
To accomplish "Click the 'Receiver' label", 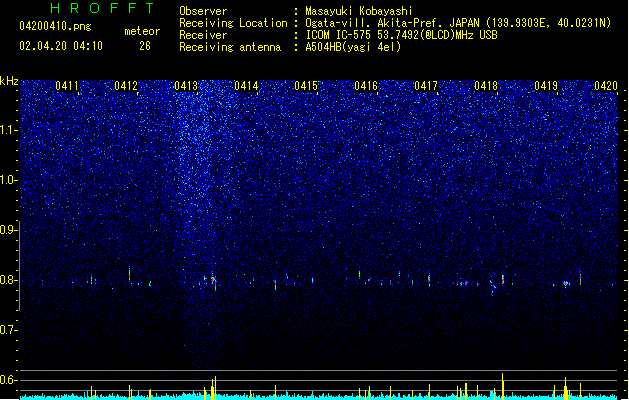I will pyautogui.click(x=203, y=35).
